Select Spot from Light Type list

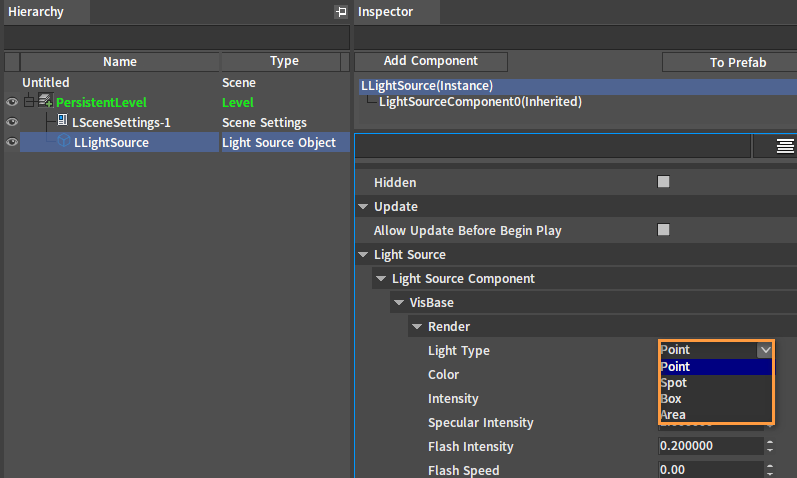[674, 383]
